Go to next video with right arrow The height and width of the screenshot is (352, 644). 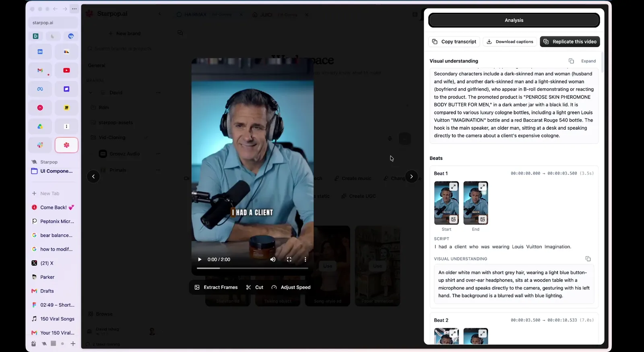click(x=411, y=176)
